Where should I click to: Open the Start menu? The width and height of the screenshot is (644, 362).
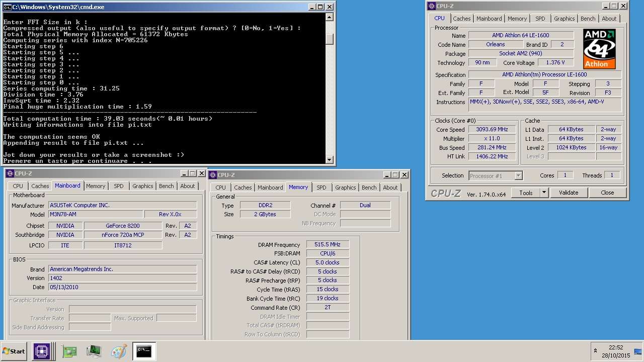click(14, 351)
